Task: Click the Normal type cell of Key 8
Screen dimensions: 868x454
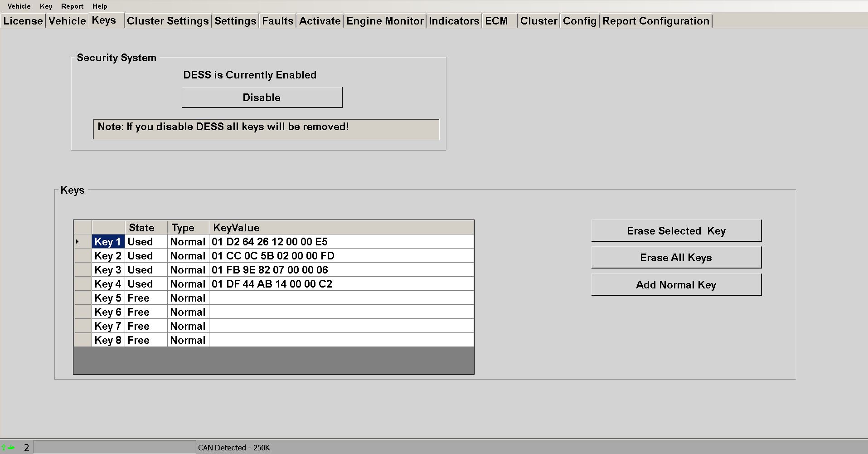Action: pos(188,340)
